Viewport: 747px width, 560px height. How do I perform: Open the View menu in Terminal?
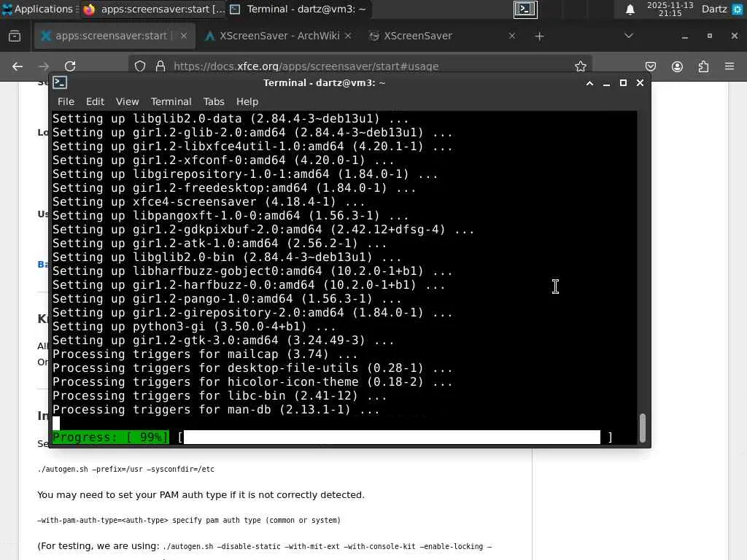[x=127, y=101]
